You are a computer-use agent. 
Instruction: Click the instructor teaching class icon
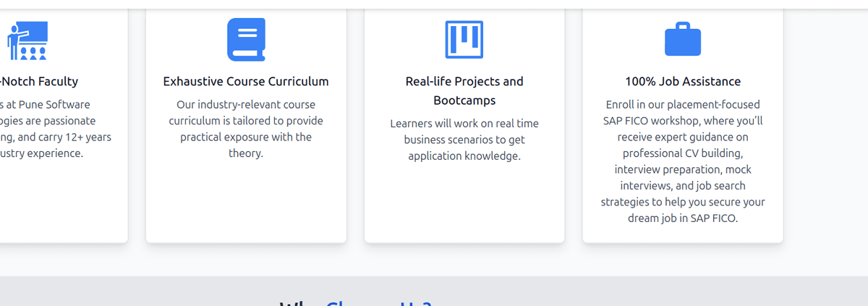[27, 41]
